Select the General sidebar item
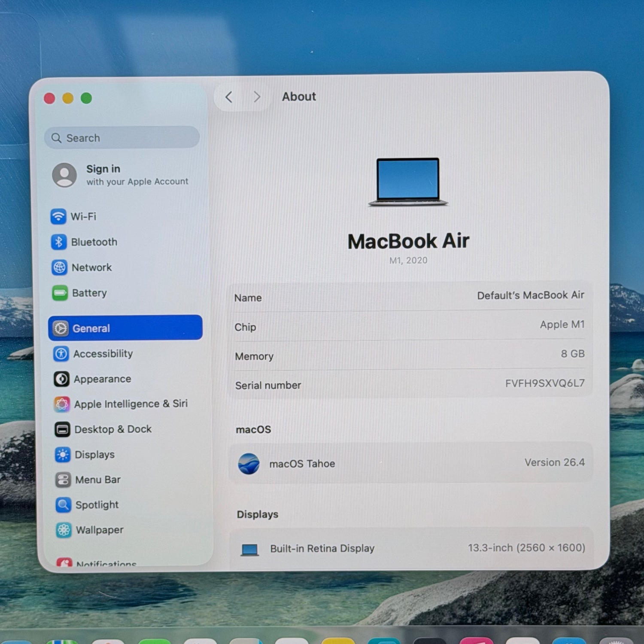The image size is (644, 644). point(125,328)
